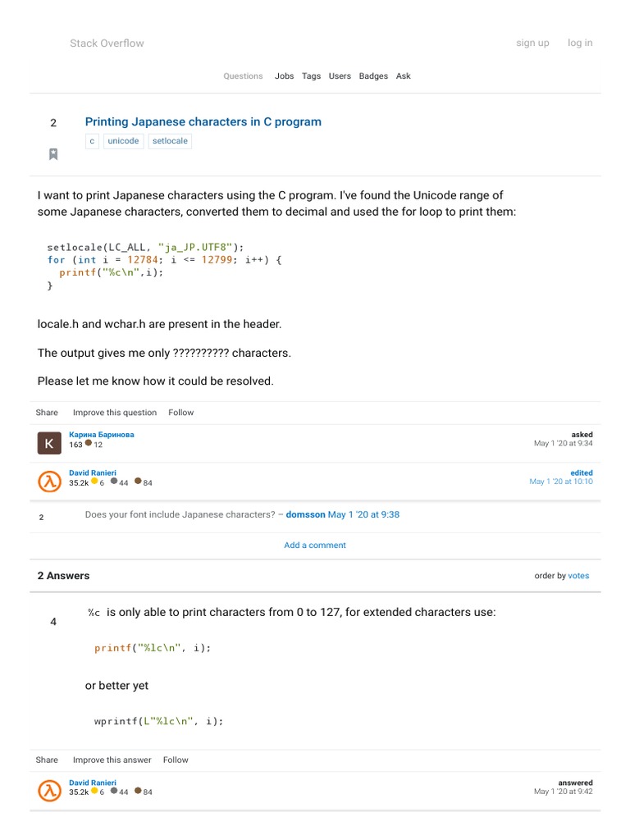Change answer ordering via votes
The width and height of the screenshot is (630, 840).
578,576
